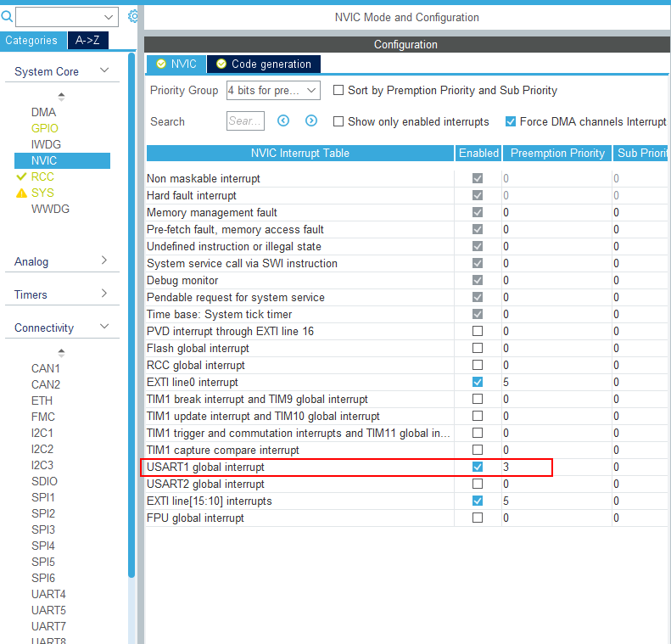This screenshot has width=671, height=644.
Task: Open I2C3 peripheral configuration
Action: [x=42, y=465]
